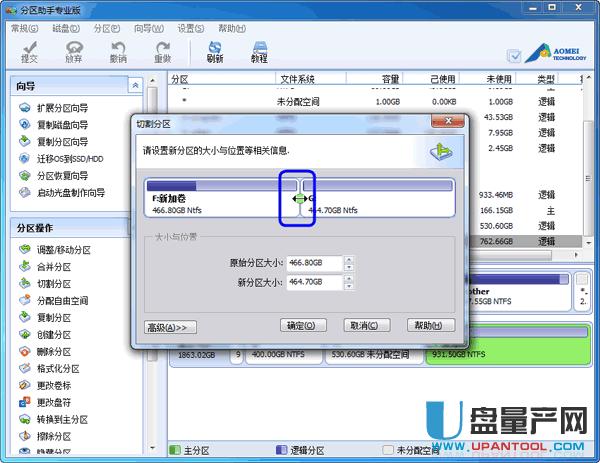Collapse the 向导 panel with chevron button

[136, 87]
